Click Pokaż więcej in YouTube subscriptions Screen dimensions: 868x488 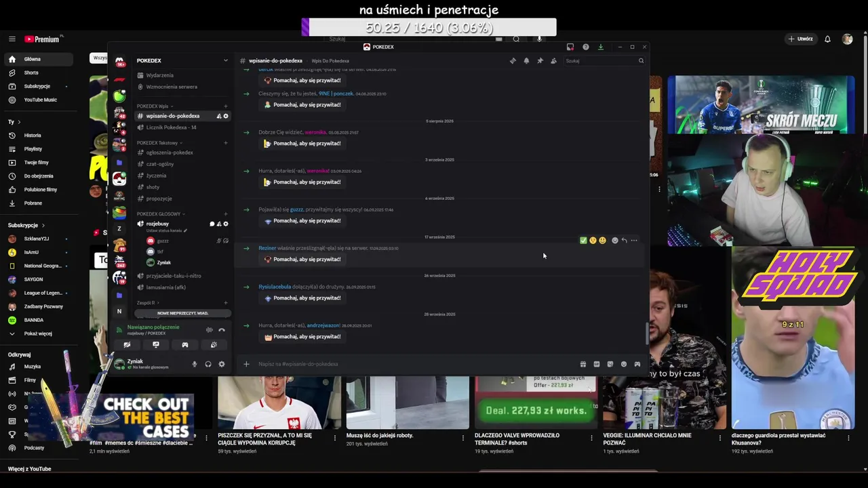coord(38,333)
